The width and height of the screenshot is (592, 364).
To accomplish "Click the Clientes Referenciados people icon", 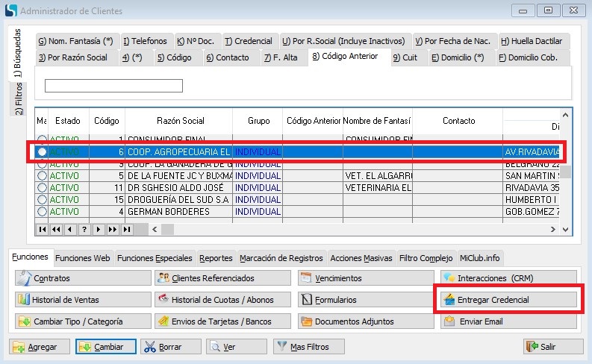I will tap(163, 278).
